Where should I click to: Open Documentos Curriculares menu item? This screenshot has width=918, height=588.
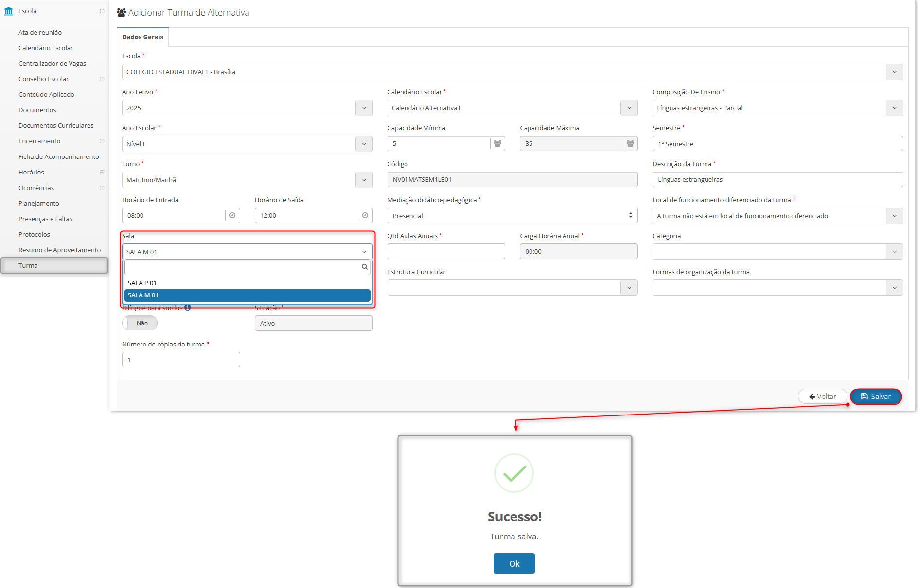(x=56, y=126)
